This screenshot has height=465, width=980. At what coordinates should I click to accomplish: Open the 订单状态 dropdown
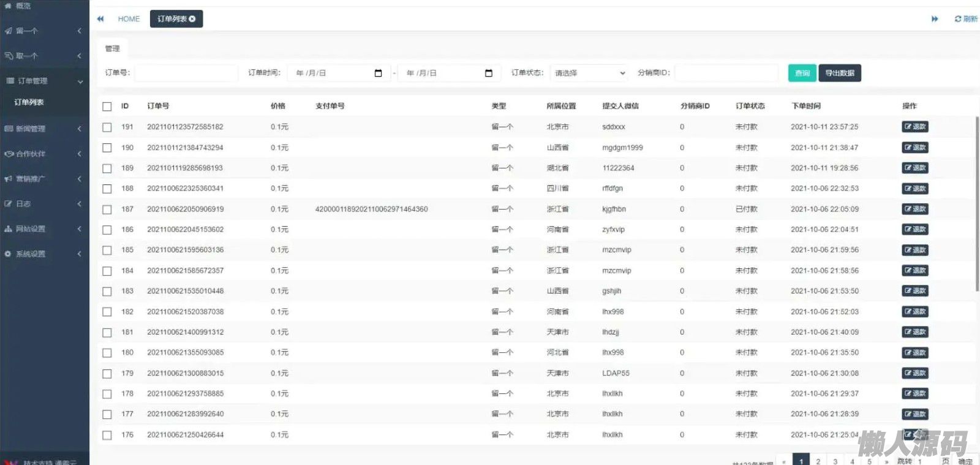[x=589, y=74]
